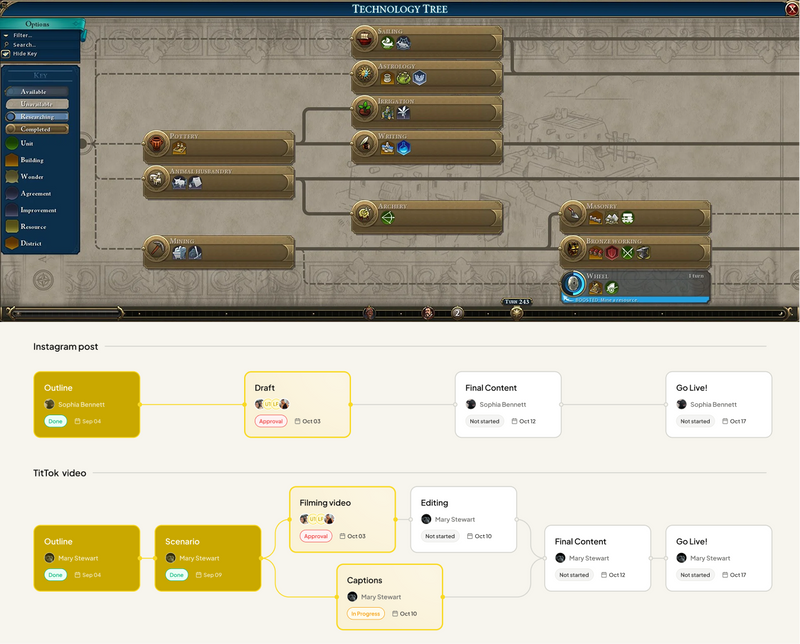800x644 pixels.
Task: Click the TitTok video section heading
Action: [60, 473]
